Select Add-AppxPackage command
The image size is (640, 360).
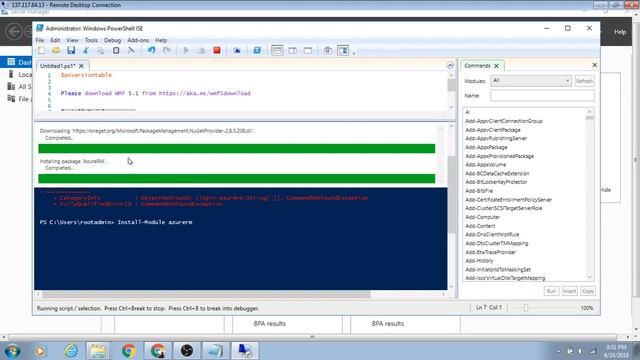coord(486,147)
